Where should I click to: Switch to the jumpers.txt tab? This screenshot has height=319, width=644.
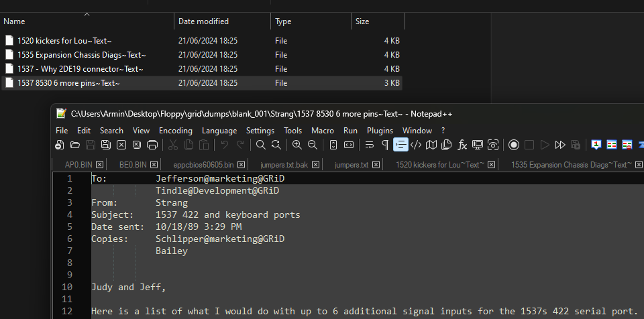point(352,165)
